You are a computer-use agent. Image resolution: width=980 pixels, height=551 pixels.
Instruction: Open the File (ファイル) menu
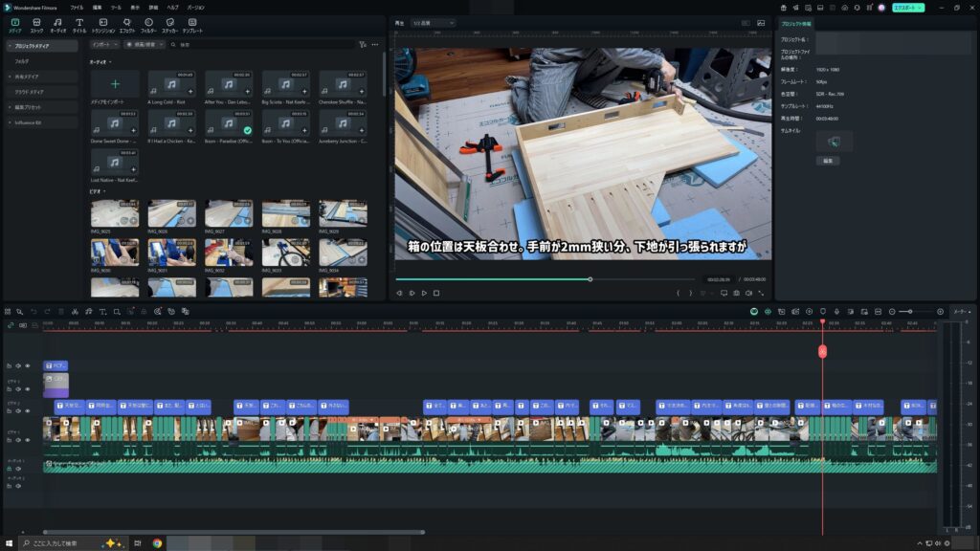[x=77, y=7]
